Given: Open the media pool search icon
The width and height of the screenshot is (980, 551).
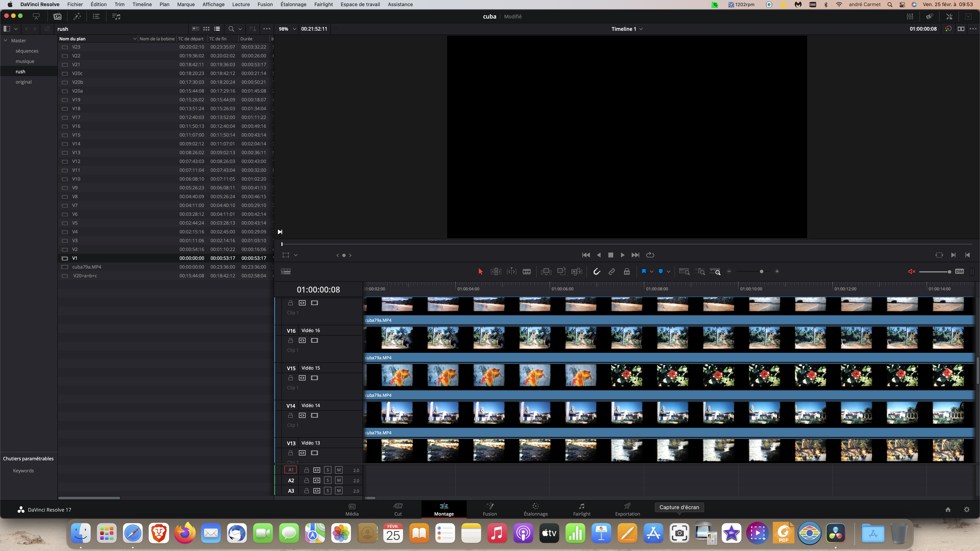Looking at the screenshot, I should [231, 29].
